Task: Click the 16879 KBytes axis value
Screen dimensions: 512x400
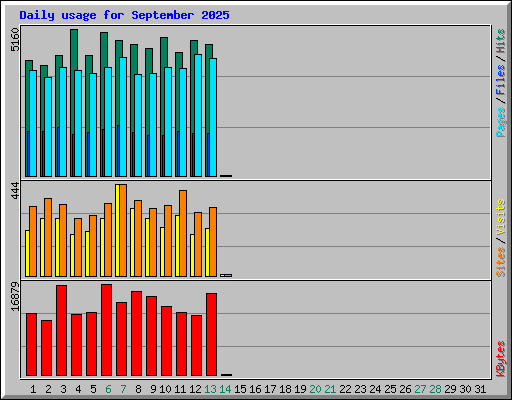Action: pos(15,297)
